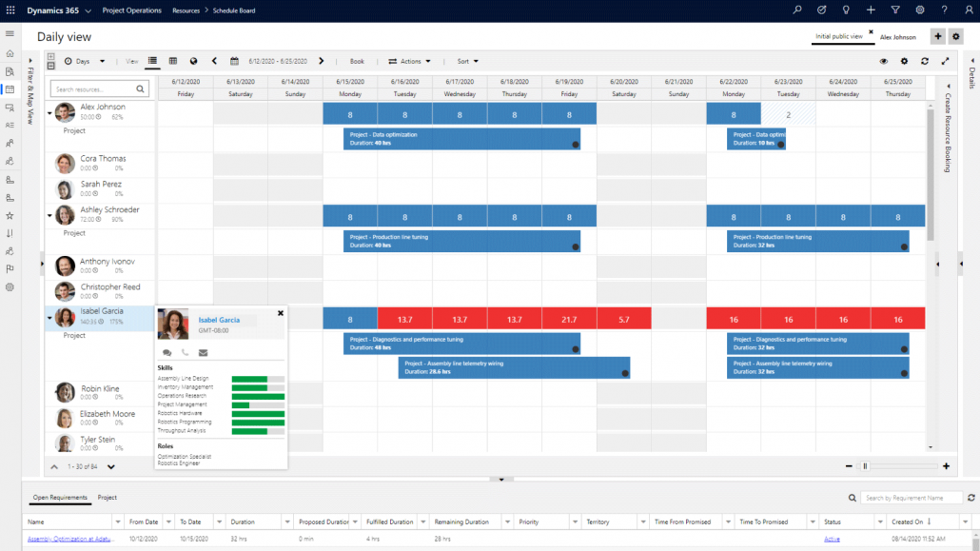Open board settings with the gear icon

point(904,61)
